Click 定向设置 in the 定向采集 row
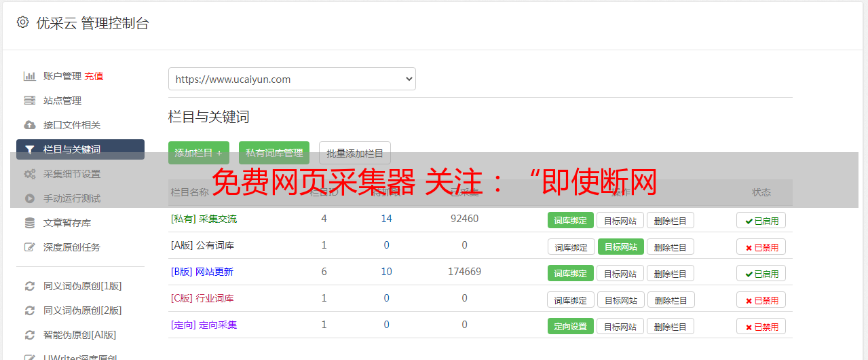The width and height of the screenshot is (868, 360). 571,326
